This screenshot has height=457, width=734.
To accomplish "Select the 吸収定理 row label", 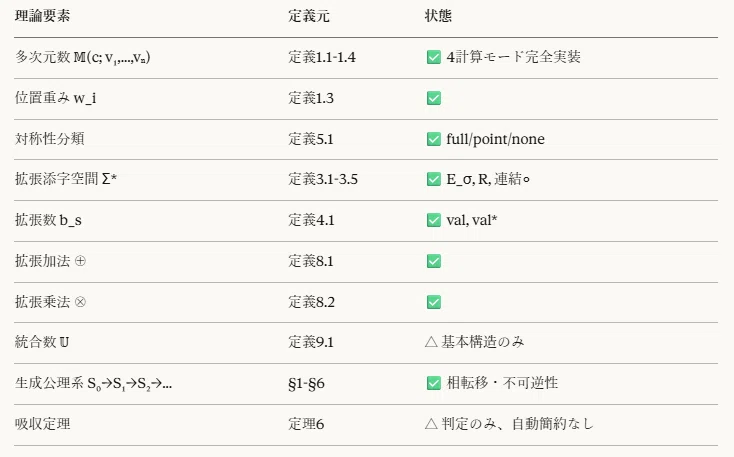I will pyautogui.click(x=43, y=424).
